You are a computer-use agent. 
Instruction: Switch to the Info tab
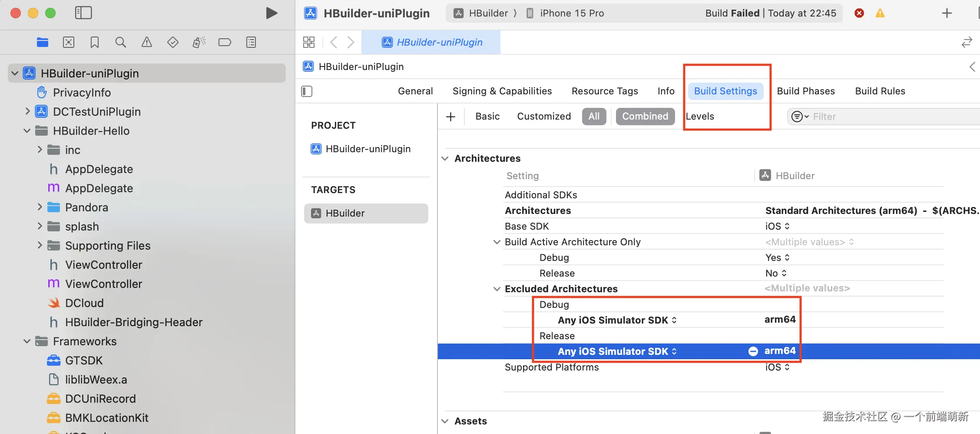[666, 91]
